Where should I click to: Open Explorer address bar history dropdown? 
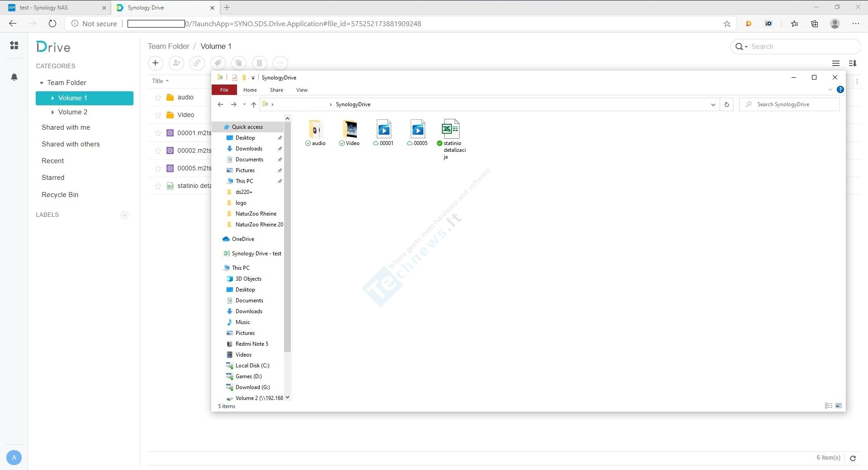click(x=713, y=104)
